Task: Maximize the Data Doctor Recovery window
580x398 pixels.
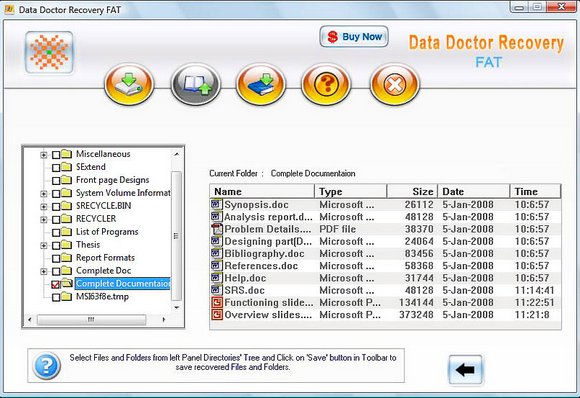Action: pyautogui.click(x=538, y=7)
